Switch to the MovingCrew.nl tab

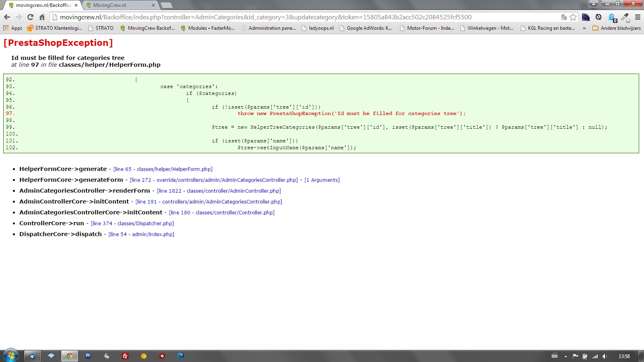click(120, 5)
